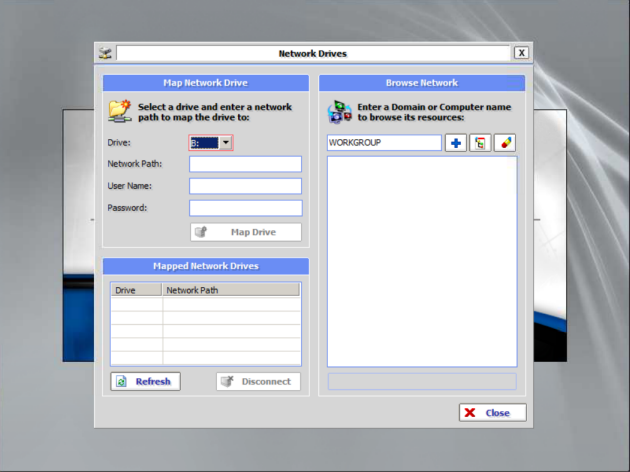Click the Browse Network results list area

422,262
